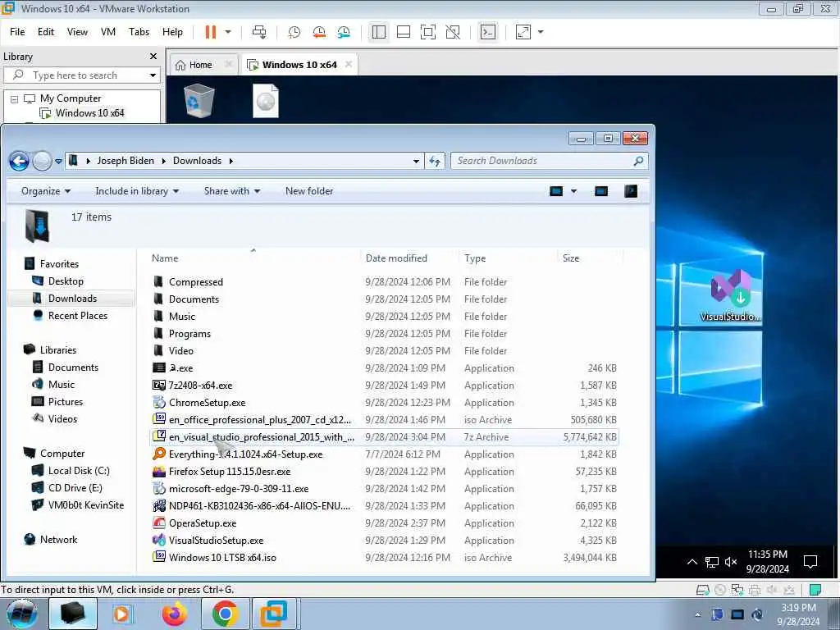840x630 pixels.
Task: Click the Recycle Bin desktop icon
Action: click(199, 101)
